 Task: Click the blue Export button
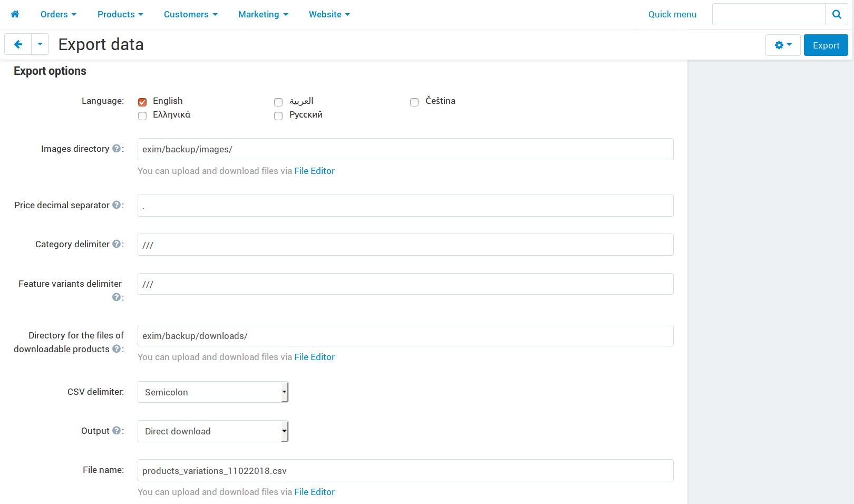(x=826, y=45)
